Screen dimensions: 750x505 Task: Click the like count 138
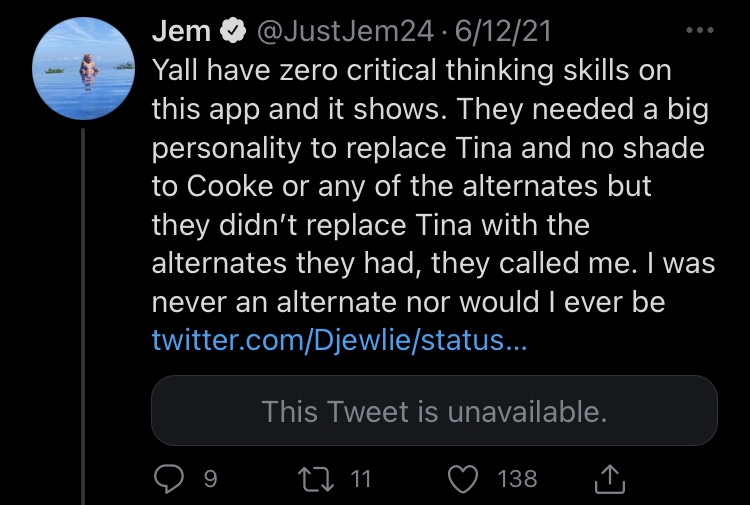pos(517,479)
